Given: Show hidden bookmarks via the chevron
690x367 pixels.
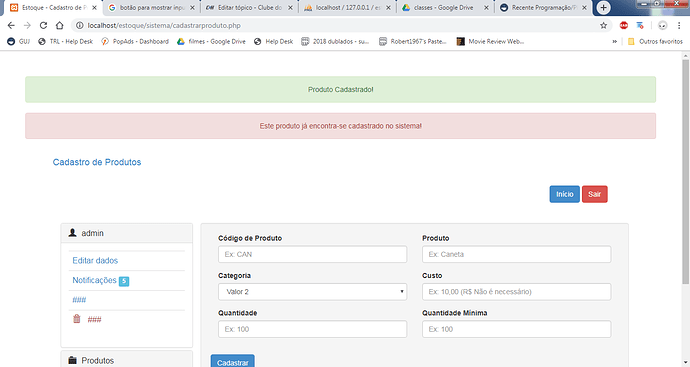Looking at the screenshot, I should point(614,41).
